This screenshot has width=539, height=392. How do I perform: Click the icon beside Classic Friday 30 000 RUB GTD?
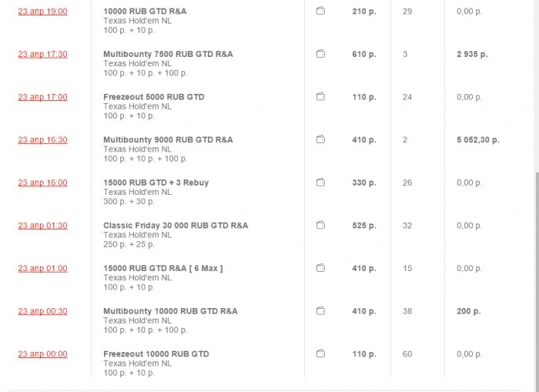(x=320, y=226)
